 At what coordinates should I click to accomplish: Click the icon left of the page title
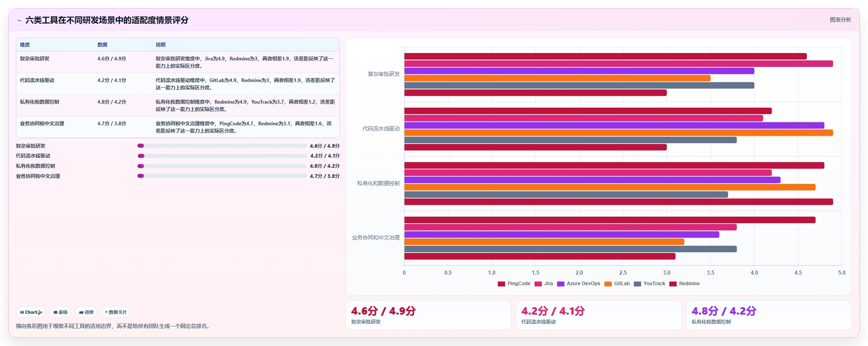pyautogui.click(x=19, y=20)
